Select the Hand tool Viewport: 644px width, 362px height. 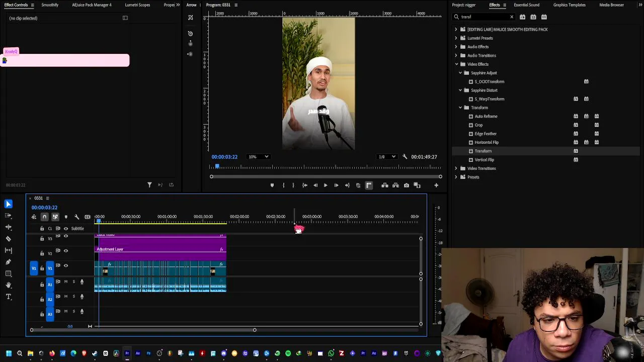[x=8, y=285]
